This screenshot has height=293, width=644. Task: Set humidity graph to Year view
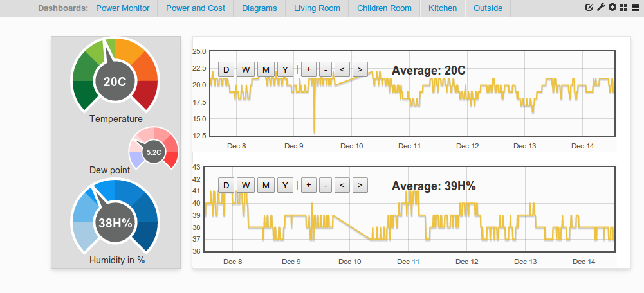(x=285, y=186)
